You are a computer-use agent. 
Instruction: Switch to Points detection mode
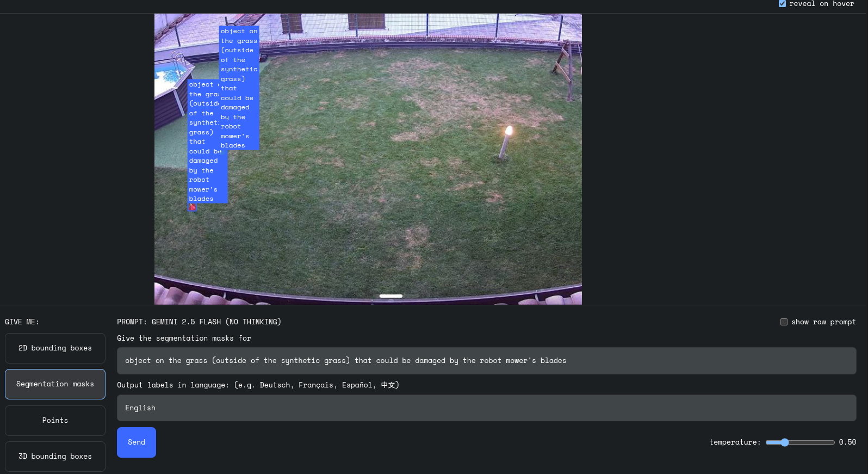pos(55,421)
